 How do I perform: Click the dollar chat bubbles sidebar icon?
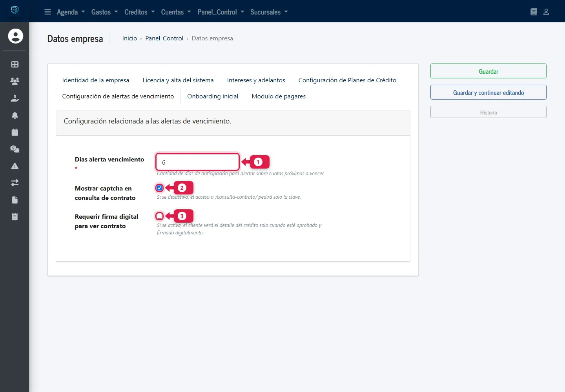point(15,149)
